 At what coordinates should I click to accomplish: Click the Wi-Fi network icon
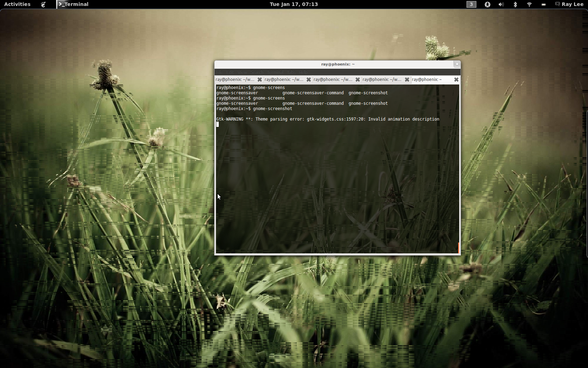[529, 4]
